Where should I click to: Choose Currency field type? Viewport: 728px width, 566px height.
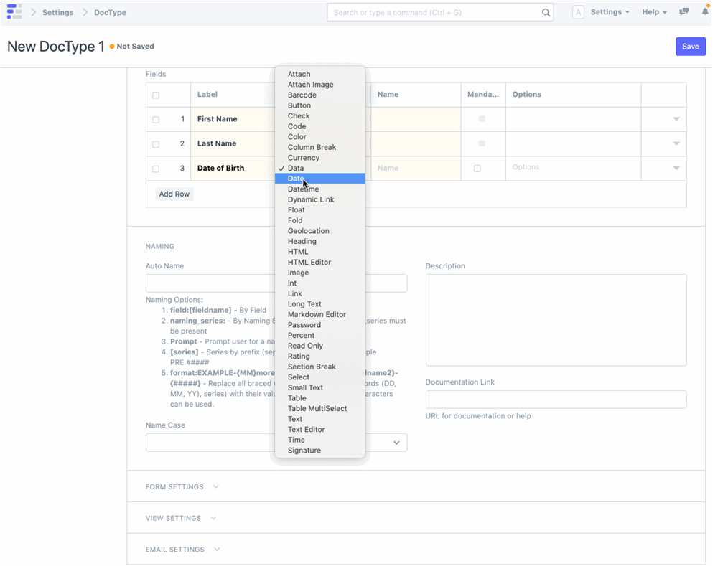[x=320, y=158]
